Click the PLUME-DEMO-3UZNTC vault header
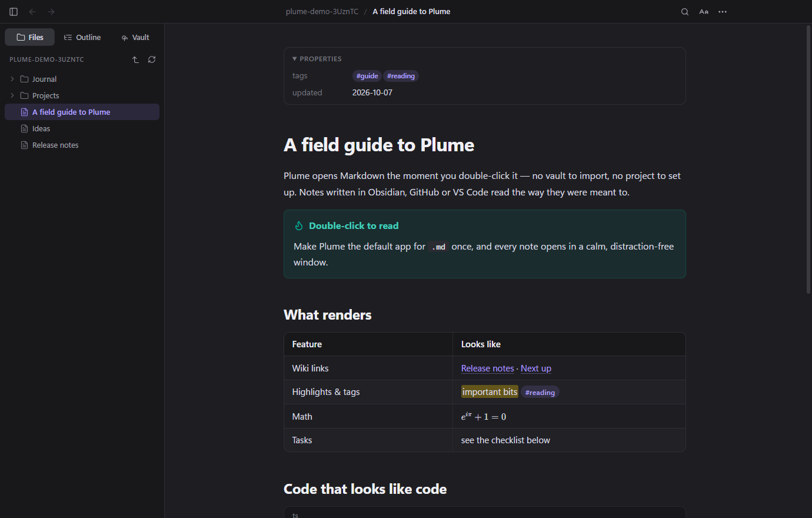 point(47,59)
